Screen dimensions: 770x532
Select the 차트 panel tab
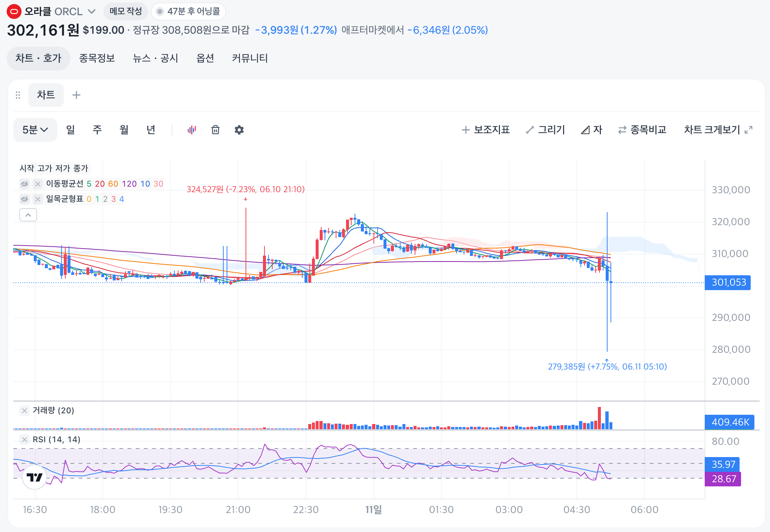point(46,95)
